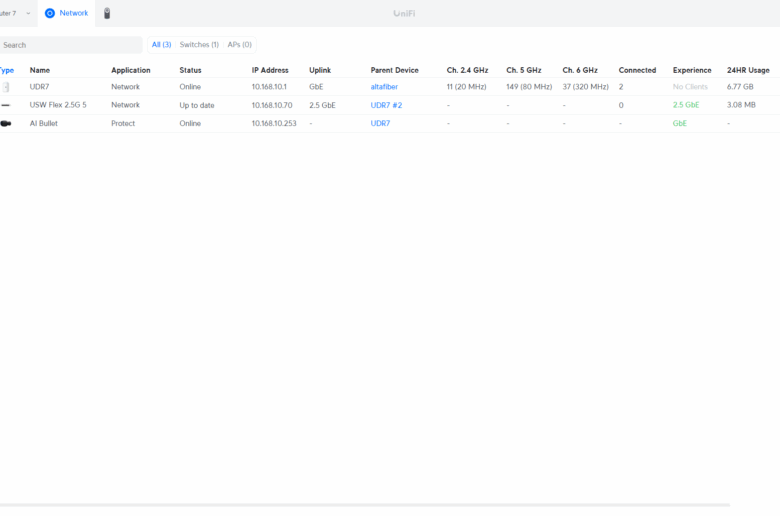Image resolution: width=780 pixels, height=516 pixels.
Task: Focus the Search devices field
Action: click(71, 45)
